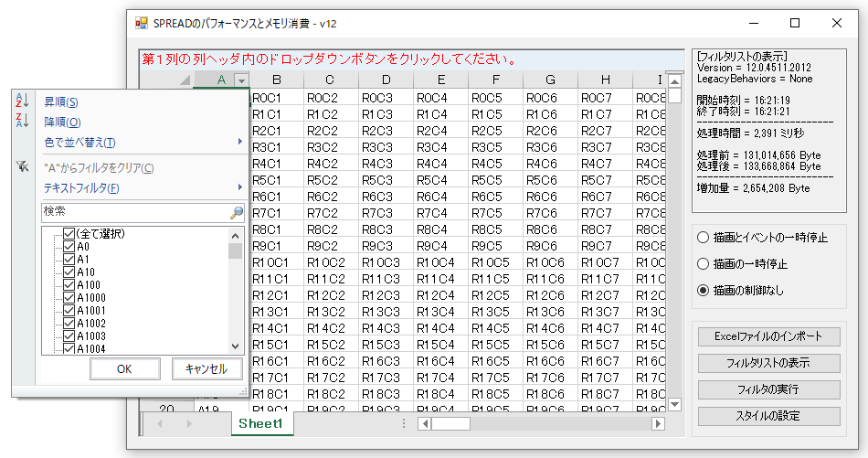Click the app icon in the title bar
The width and height of the screenshot is (868, 458).
pyautogui.click(x=142, y=23)
